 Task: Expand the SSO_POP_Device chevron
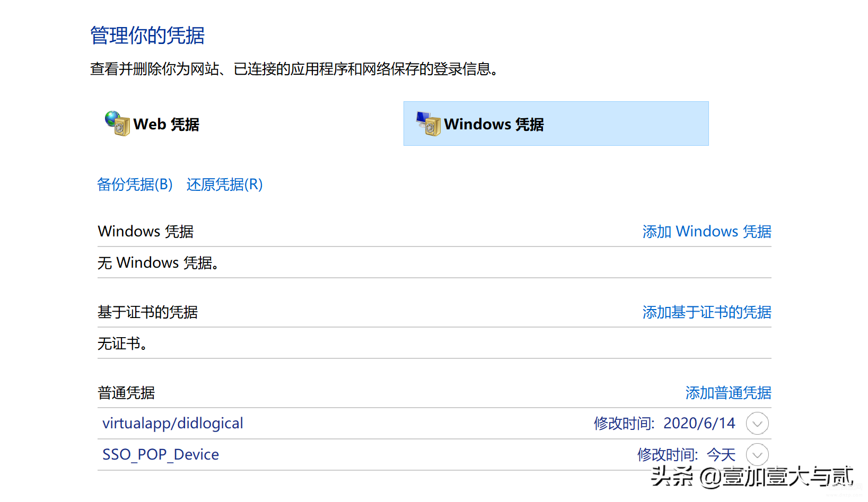pyautogui.click(x=757, y=455)
